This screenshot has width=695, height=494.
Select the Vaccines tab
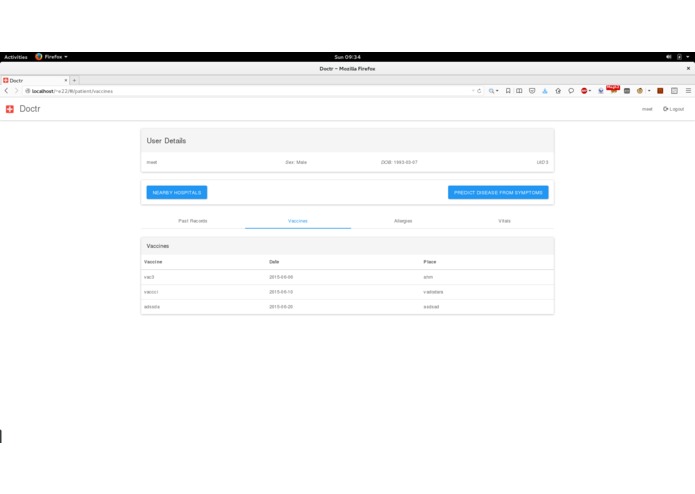[x=298, y=221]
